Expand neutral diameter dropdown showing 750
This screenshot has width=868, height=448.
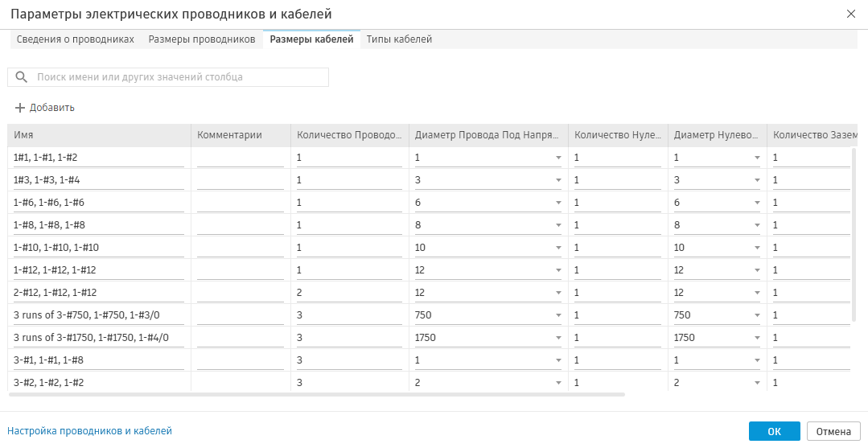coord(757,315)
